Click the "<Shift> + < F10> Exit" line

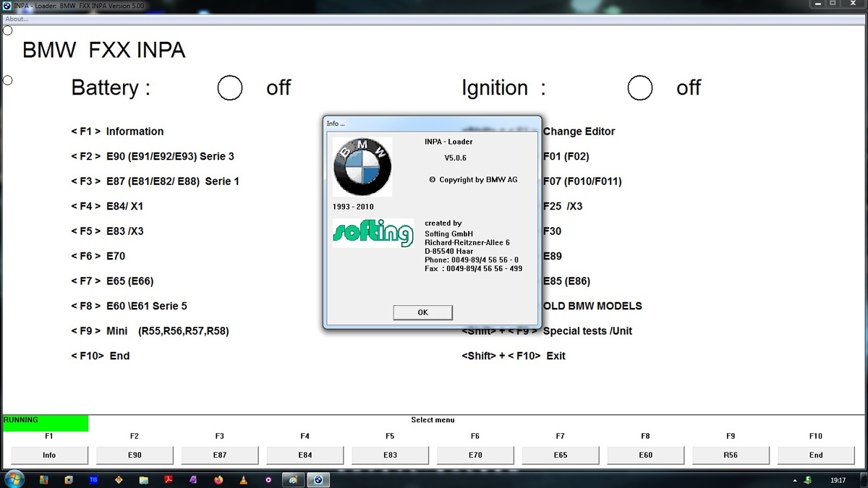coord(514,356)
